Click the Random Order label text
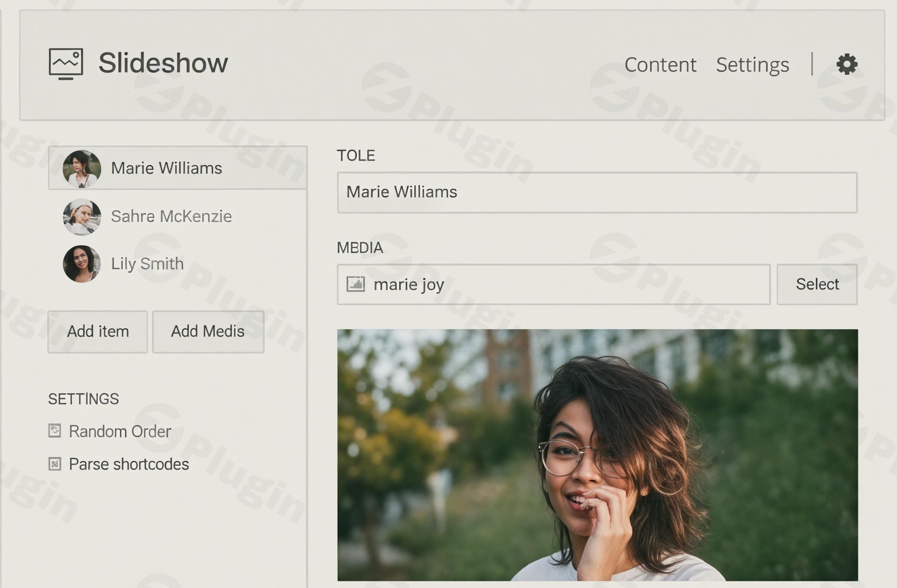 (x=120, y=432)
